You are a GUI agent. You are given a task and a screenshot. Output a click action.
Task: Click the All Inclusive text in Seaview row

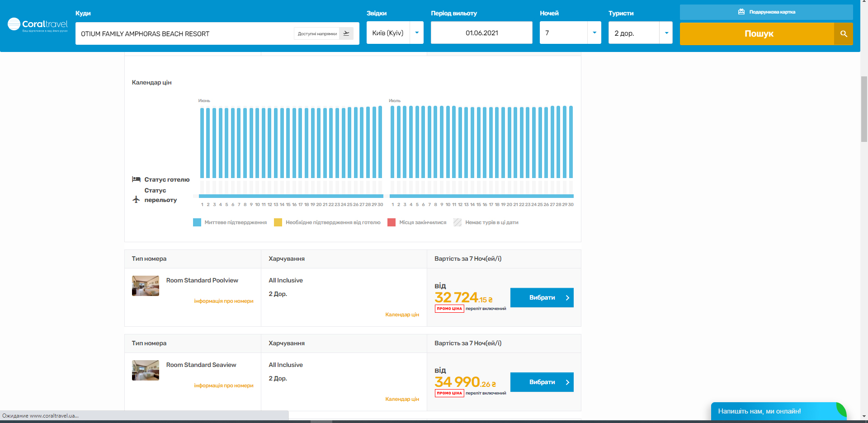pos(286,365)
